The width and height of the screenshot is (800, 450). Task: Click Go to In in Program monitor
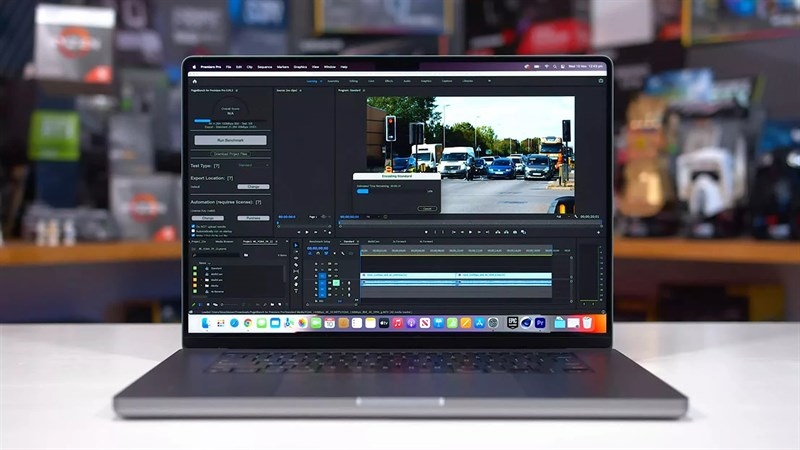[454, 232]
